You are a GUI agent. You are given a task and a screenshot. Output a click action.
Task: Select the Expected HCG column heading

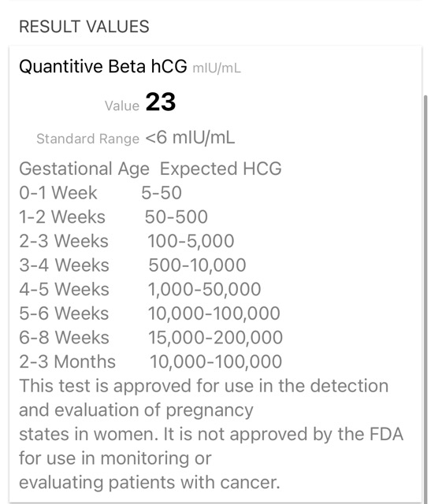click(x=221, y=169)
